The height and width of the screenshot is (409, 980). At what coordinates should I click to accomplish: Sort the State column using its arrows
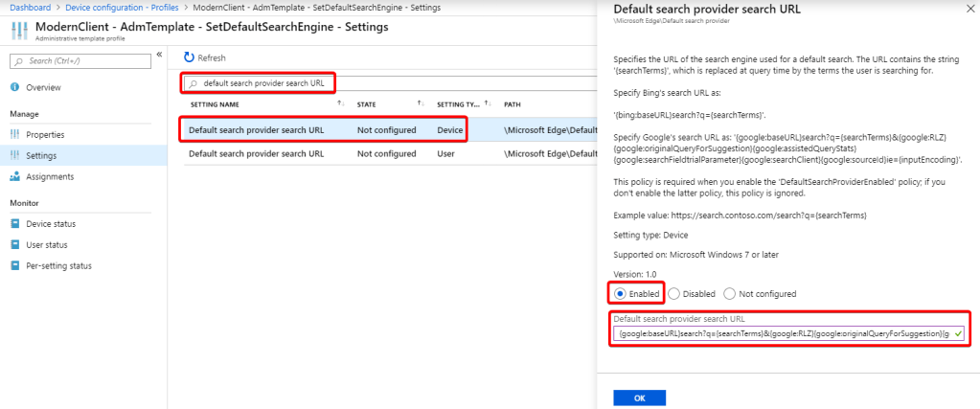[x=420, y=103]
